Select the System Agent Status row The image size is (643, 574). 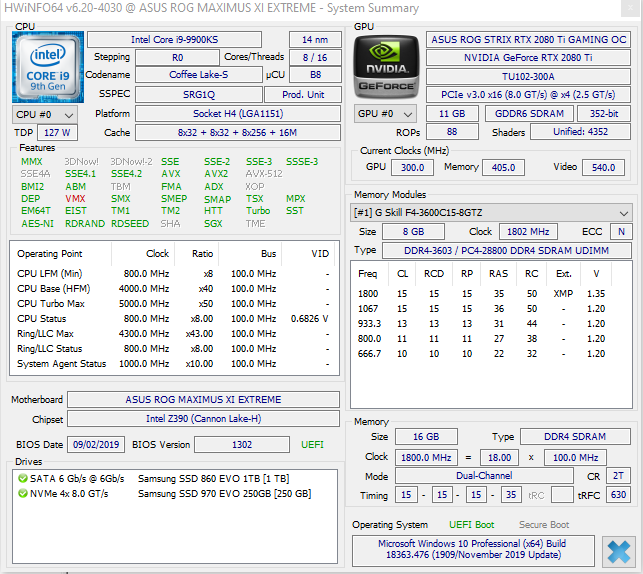[x=174, y=364]
